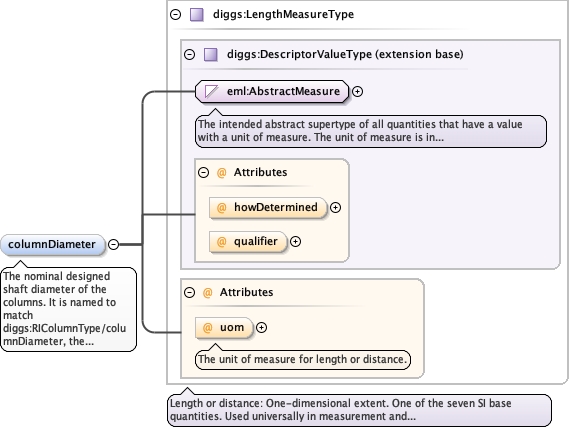
Task: Click the purple square icon beside diggs:DescriptorValueType
Action: [211, 55]
